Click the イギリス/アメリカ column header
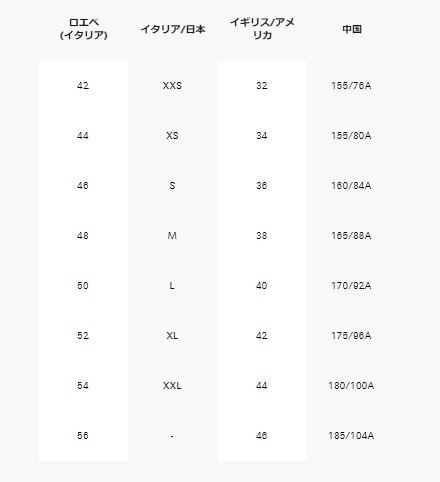The image size is (440, 482). [x=262, y=29]
